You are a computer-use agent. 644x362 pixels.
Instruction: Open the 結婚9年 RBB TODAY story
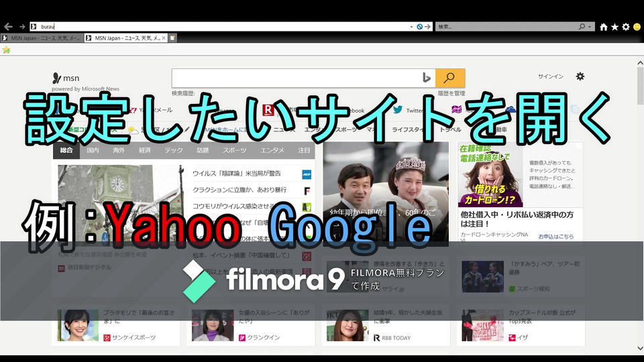click(x=386, y=325)
